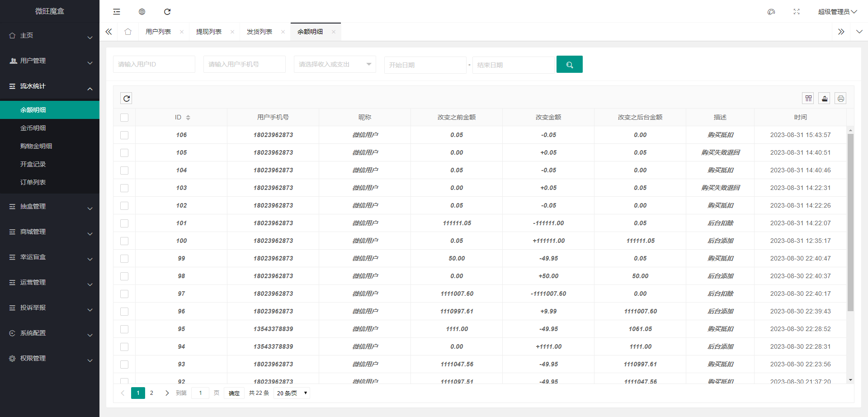Select 余额明细 in the sidebar
868x417 pixels.
click(50, 110)
